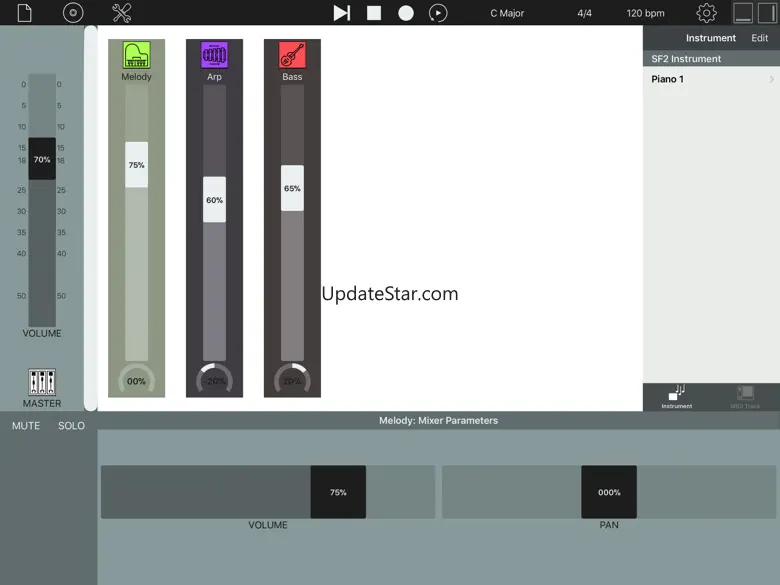Click the Arp -20% pan knob
Image resolution: width=780 pixels, height=585 pixels.
pyautogui.click(x=214, y=381)
